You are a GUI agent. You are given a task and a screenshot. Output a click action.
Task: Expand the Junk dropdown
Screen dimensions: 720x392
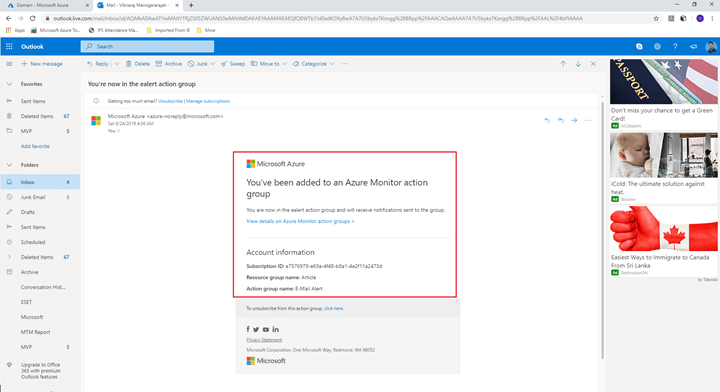[213, 64]
